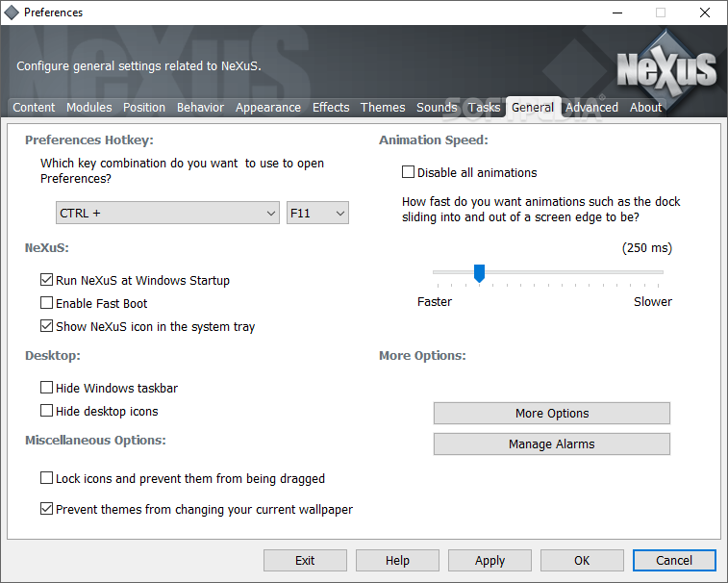Click the Preferences diamond icon in title bar
The width and height of the screenshot is (728, 583).
tap(12, 13)
